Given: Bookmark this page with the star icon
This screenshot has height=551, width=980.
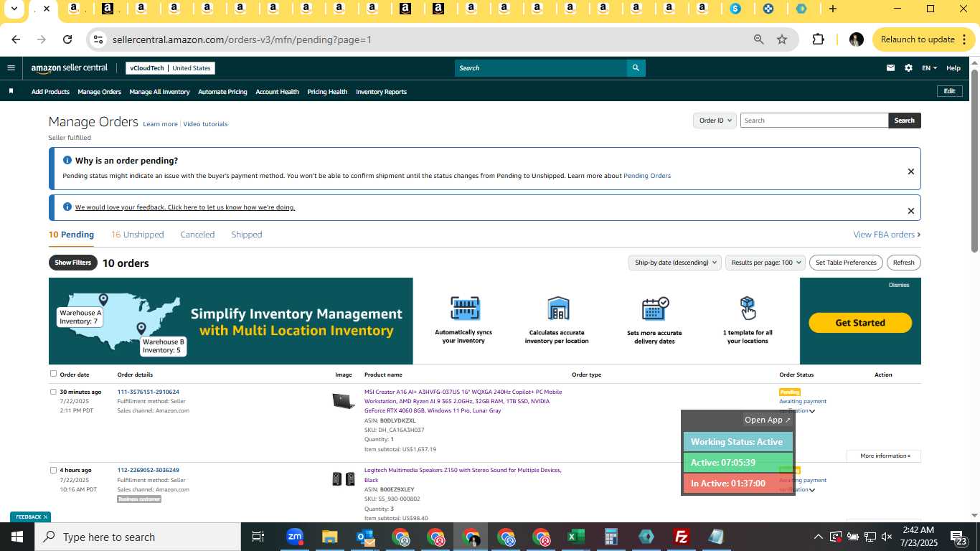Looking at the screenshot, I should pos(782,39).
